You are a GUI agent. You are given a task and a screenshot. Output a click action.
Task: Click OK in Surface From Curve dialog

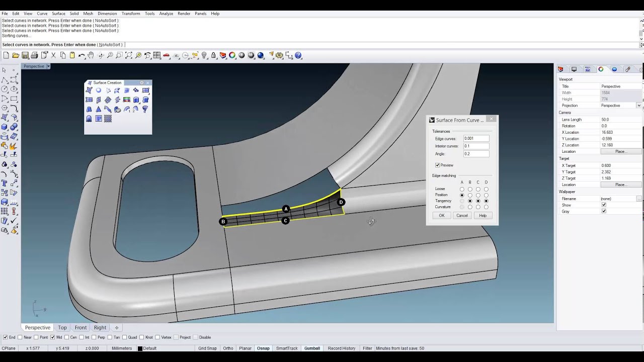[442, 216]
